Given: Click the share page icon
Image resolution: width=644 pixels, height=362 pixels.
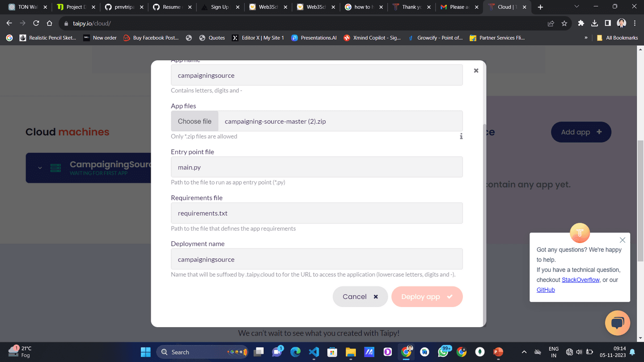Looking at the screenshot, I should tap(551, 23).
